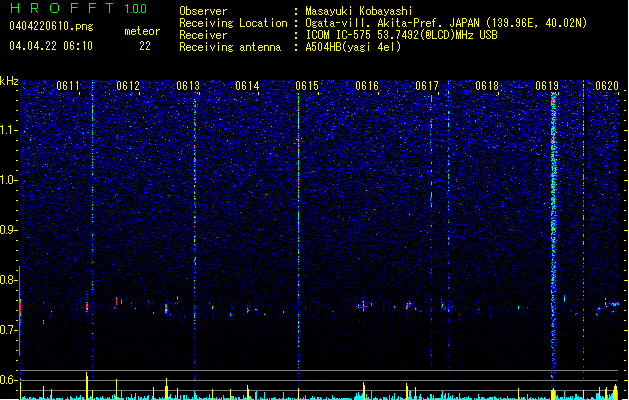Click the 0.7 frequency axis label
The height and width of the screenshot is (400, 629).
9,330
